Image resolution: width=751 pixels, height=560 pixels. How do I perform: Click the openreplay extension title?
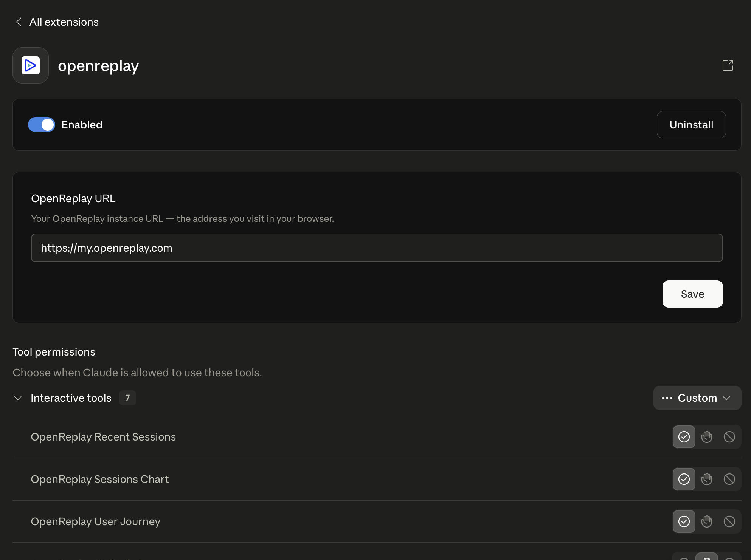coord(98,66)
